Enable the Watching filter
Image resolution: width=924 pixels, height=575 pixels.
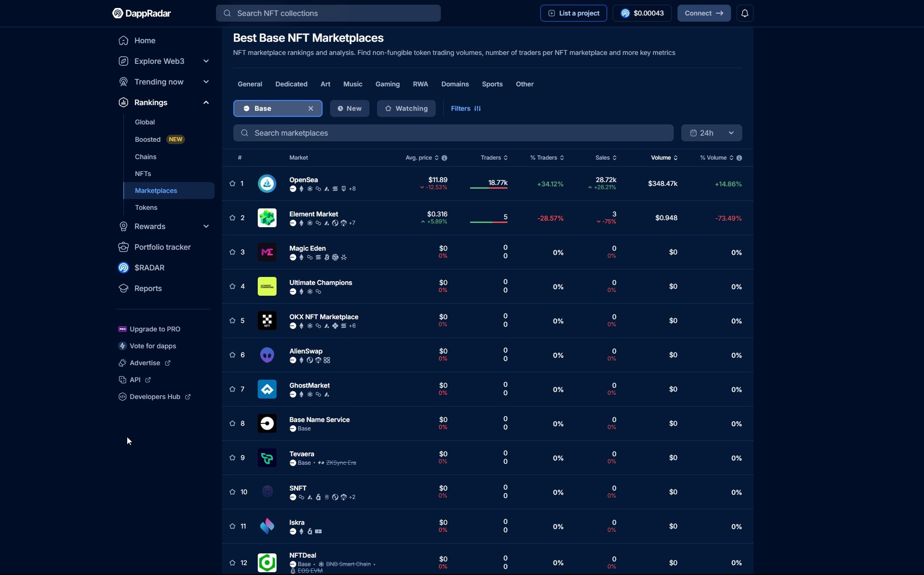click(406, 108)
